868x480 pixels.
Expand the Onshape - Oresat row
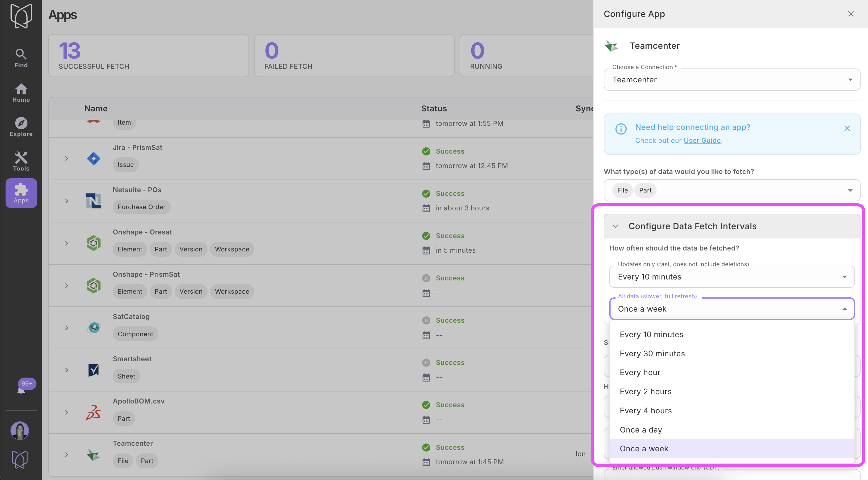(67, 243)
